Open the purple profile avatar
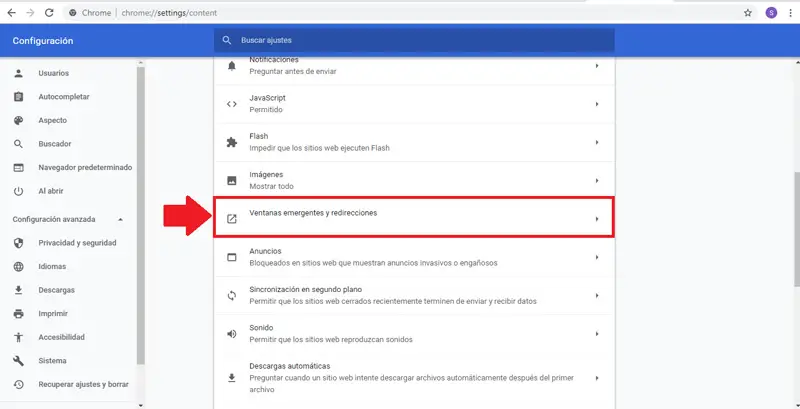This screenshot has height=409, width=800. [x=771, y=13]
